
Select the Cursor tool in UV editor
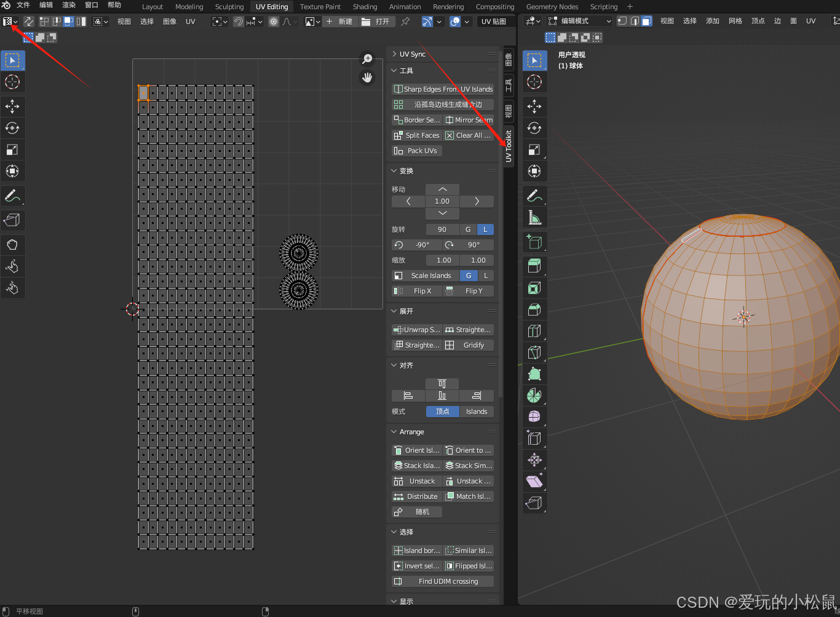point(12,82)
